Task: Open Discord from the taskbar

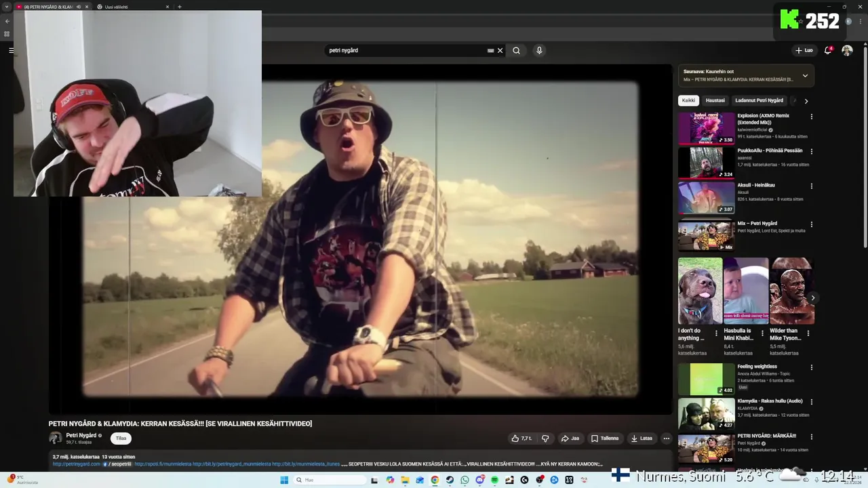Action: tap(479, 480)
